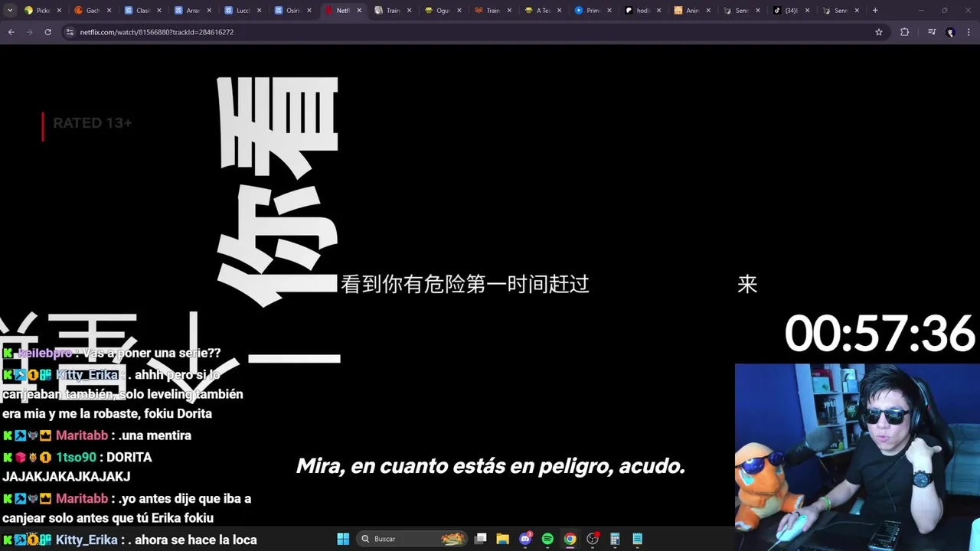The image size is (980, 551).
Task: Click the Buscar taskbar search box
Action: (x=413, y=539)
